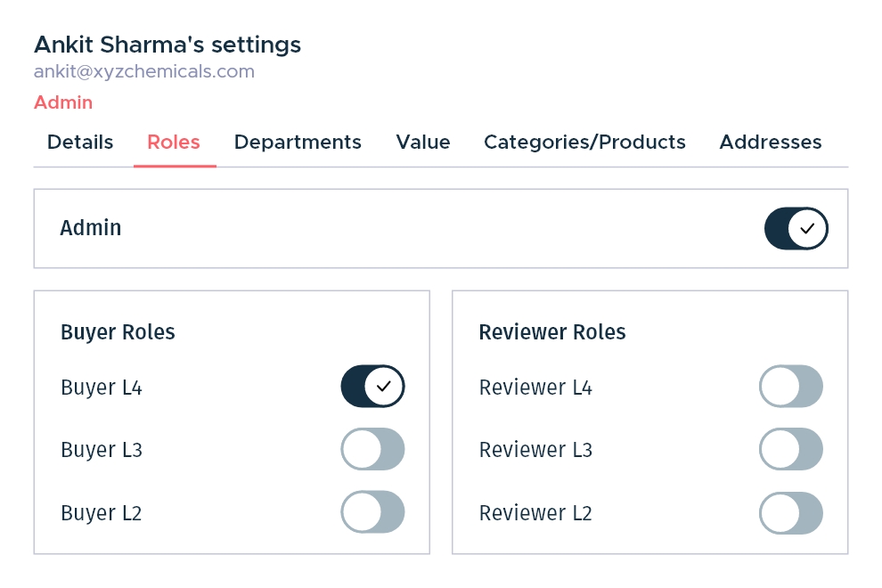Activate the Reviewer L2 toggle
Viewport: 882px width, 588px height.
pos(791,512)
